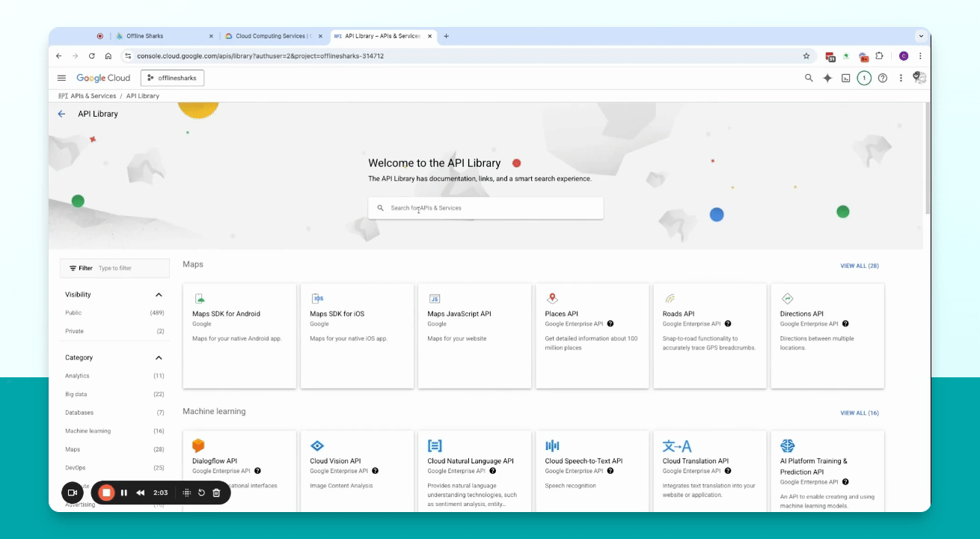
Task: Open Places API help question mark
Action: [610, 324]
